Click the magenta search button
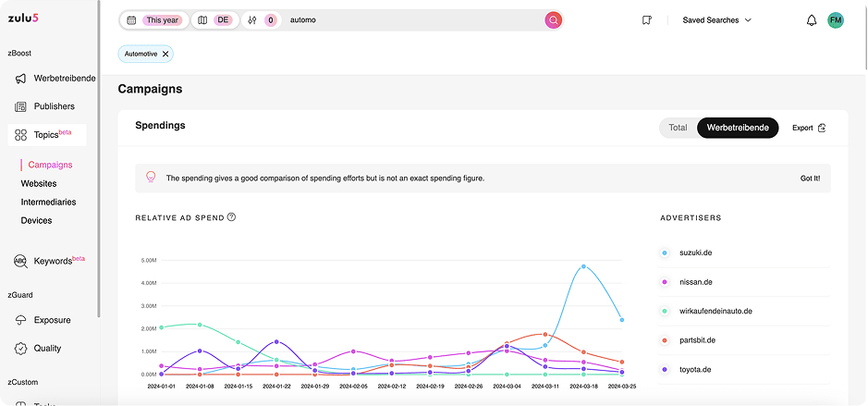 [553, 19]
